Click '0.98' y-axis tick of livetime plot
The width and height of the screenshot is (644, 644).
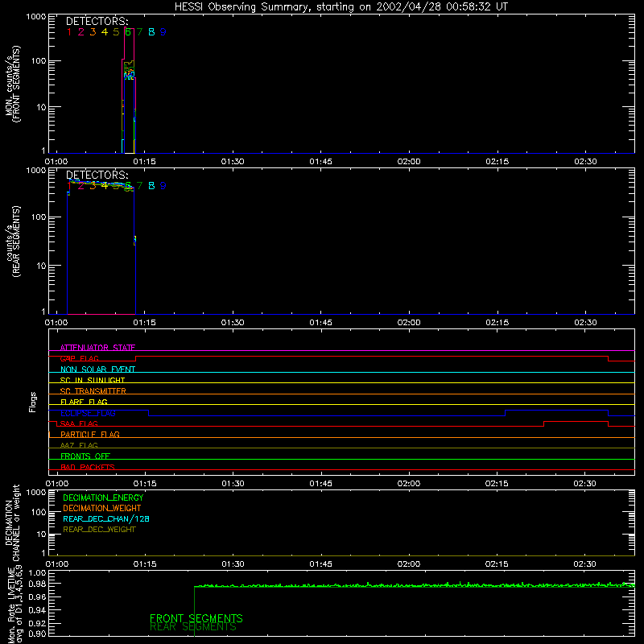37,584
